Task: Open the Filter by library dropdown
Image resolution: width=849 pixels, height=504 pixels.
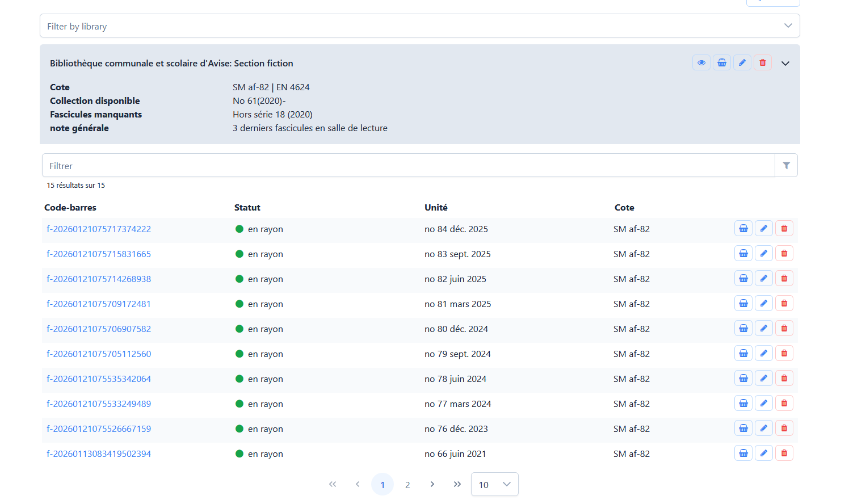Action: coord(420,26)
